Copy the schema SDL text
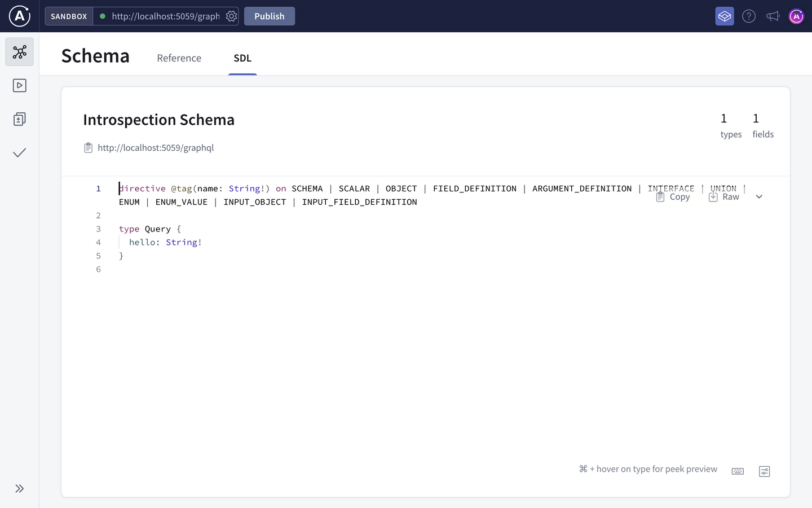The height and width of the screenshot is (508, 812). tap(673, 196)
